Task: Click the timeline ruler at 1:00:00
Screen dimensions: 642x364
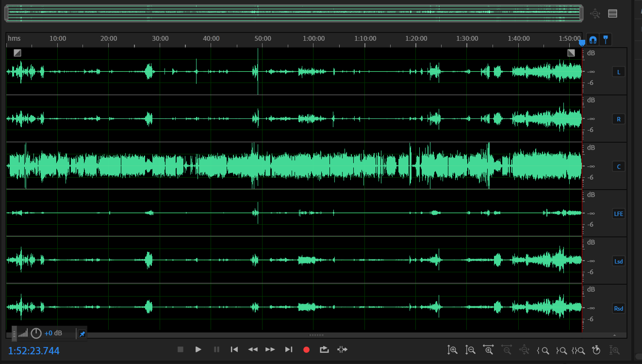Action: coord(314,39)
